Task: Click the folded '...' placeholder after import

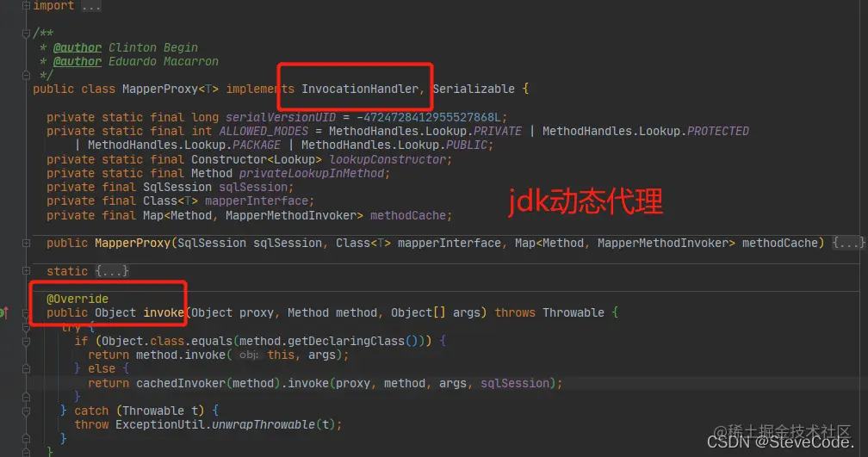Action: (x=90, y=6)
